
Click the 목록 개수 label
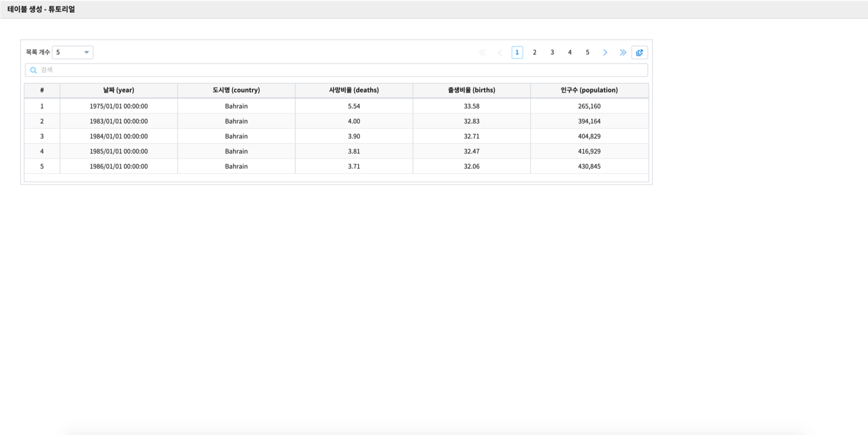(38, 52)
